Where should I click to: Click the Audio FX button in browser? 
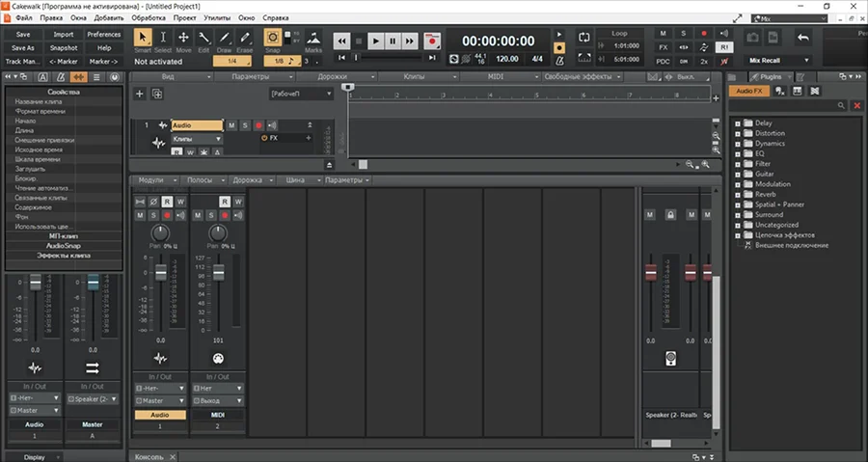[x=749, y=91]
